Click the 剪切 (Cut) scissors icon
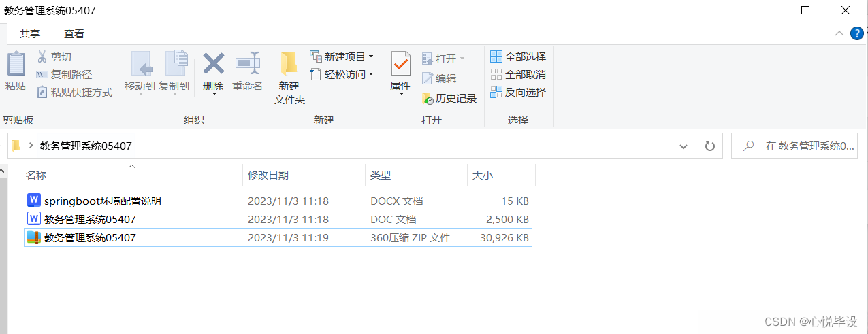 pos(42,57)
